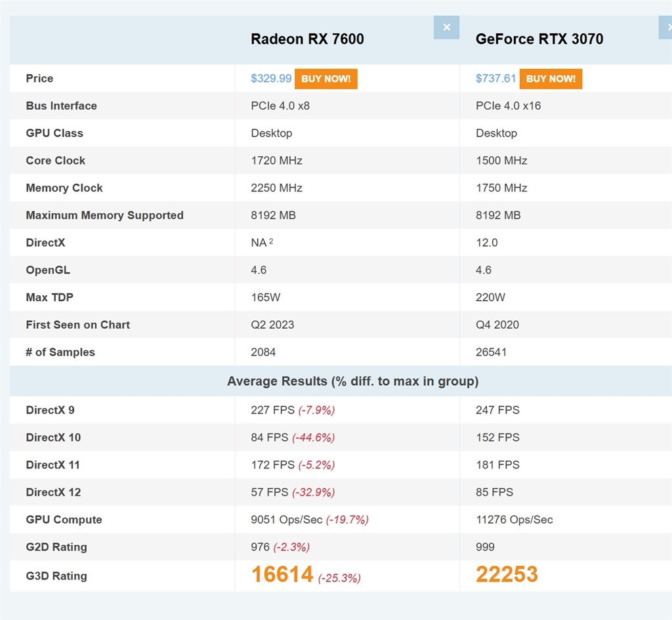The height and width of the screenshot is (620, 672).
Task: Click the (-7.9%) difference on DirectX 9
Action: point(317,411)
